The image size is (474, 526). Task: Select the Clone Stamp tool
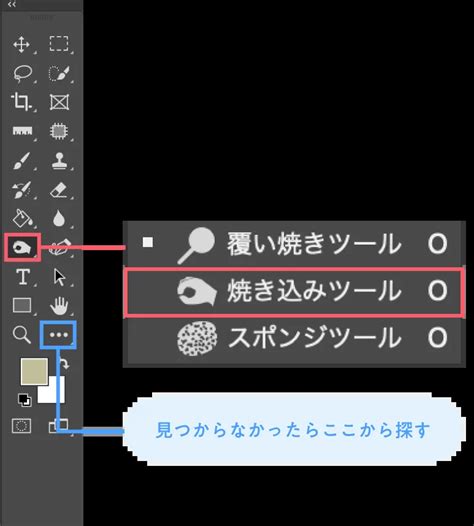point(59,160)
